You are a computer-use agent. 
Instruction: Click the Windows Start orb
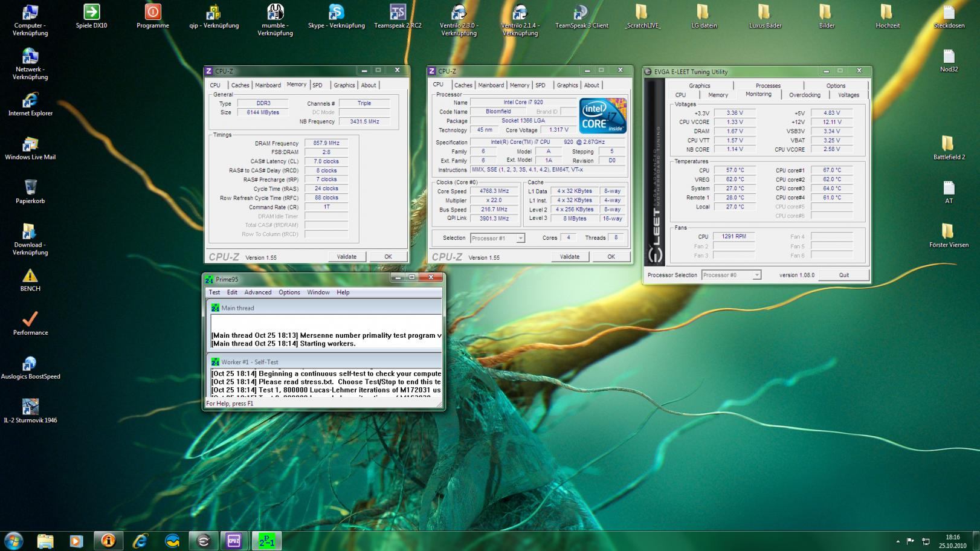pyautogui.click(x=13, y=541)
